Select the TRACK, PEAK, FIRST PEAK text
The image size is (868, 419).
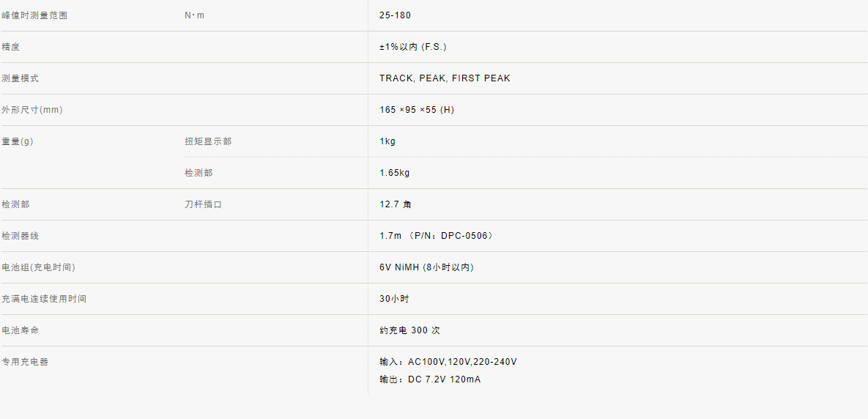445,78
